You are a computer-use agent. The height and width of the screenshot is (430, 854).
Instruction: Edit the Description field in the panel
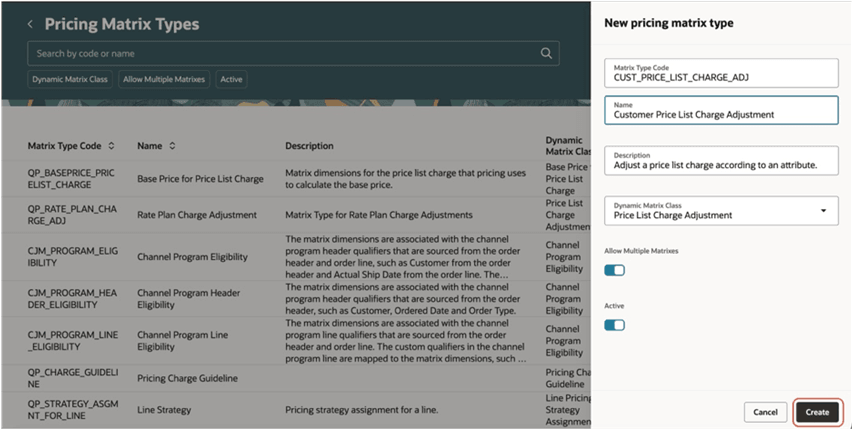click(x=721, y=160)
